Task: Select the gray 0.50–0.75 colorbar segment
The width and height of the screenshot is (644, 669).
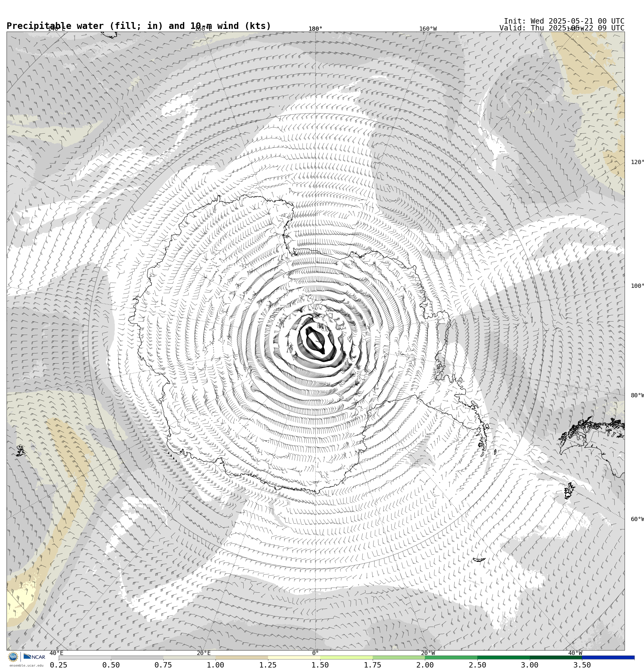Action: pyautogui.click(x=137, y=657)
